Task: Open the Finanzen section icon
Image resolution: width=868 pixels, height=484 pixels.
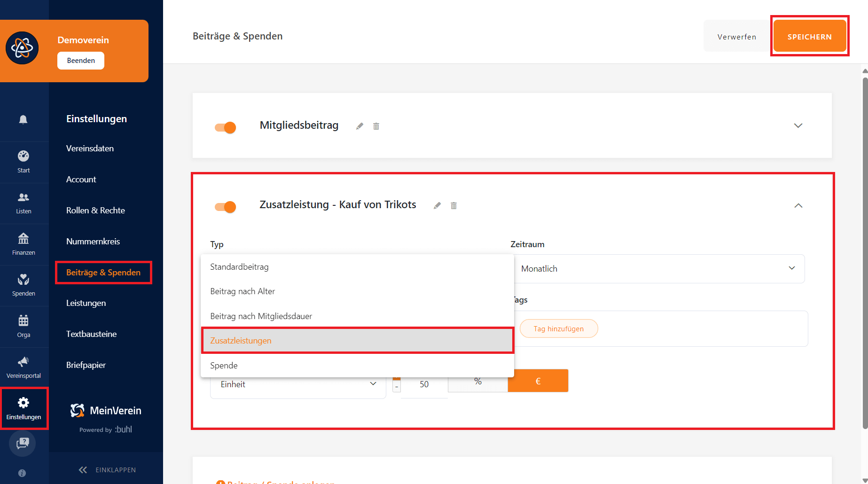Action: [23, 239]
